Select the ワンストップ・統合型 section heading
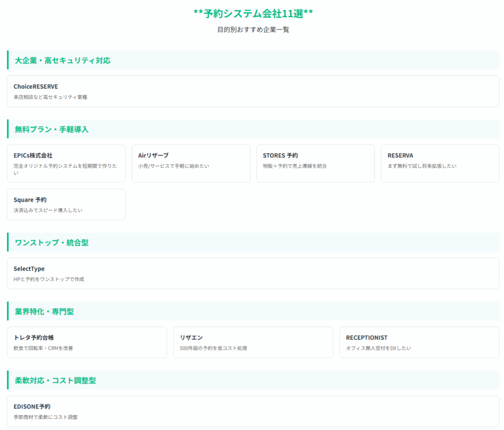504x430 pixels. click(x=52, y=243)
